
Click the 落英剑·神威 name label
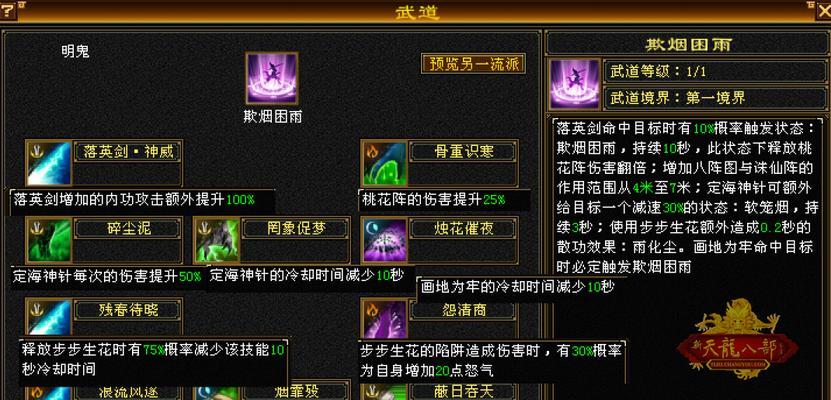(128, 152)
